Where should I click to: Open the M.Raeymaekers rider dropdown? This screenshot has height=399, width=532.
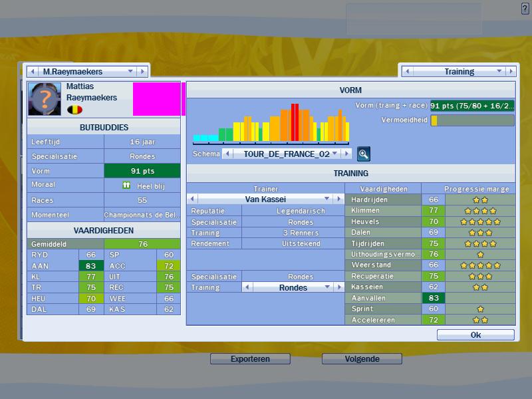pos(130,71)
